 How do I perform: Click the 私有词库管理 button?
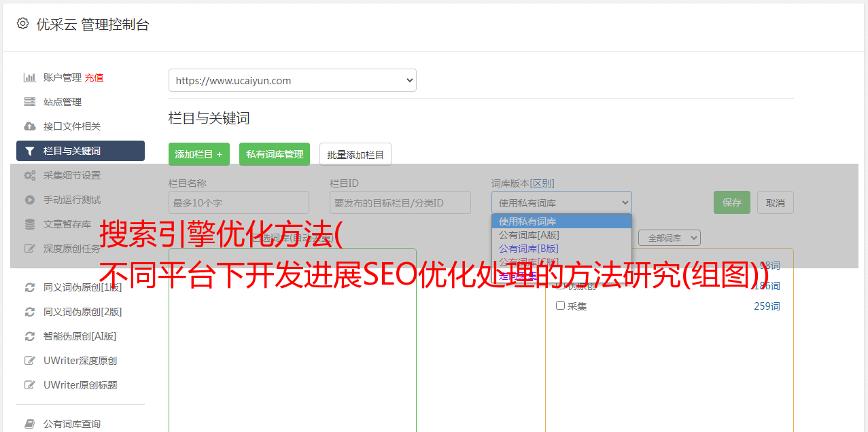coord(275,154)
